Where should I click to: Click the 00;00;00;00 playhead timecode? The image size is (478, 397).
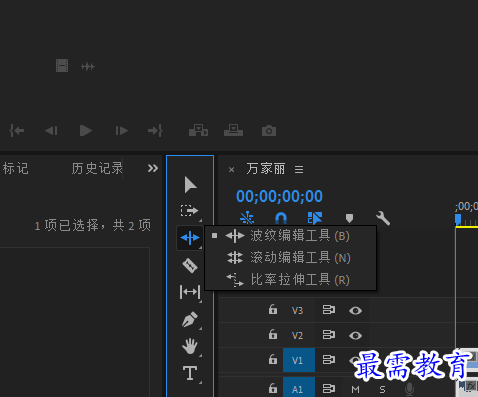pos(279,196)
